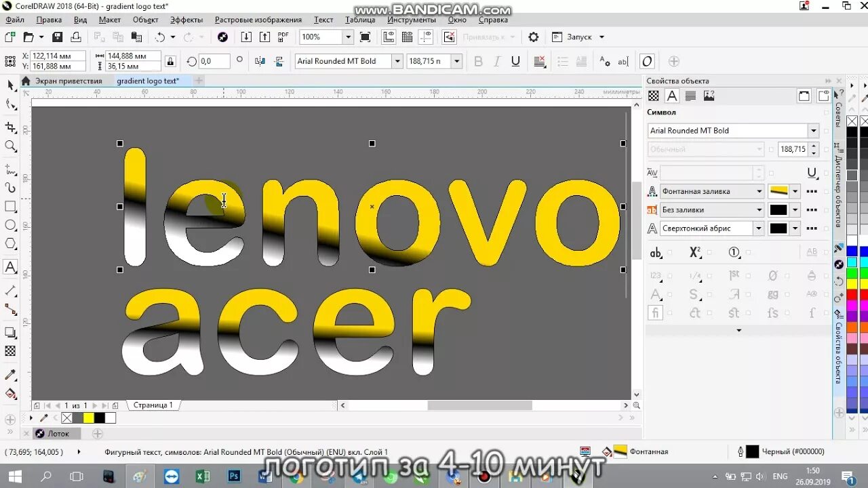The width and height of the screenshot is (868, 488).
Task: Open the Фонтанная заливка fill type dropdown
Action: click(759, 191)
